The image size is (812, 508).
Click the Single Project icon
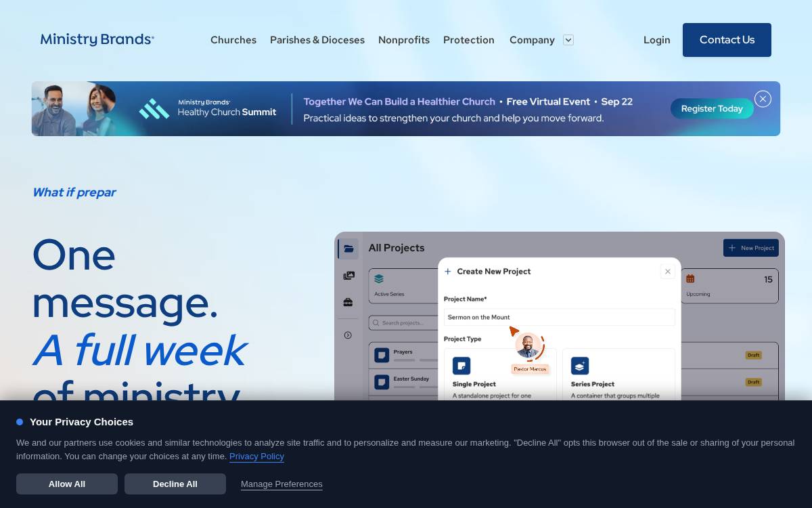[461, 366]
